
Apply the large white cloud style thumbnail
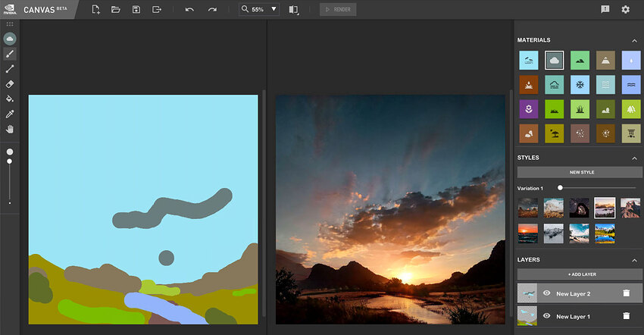(554, 208)
